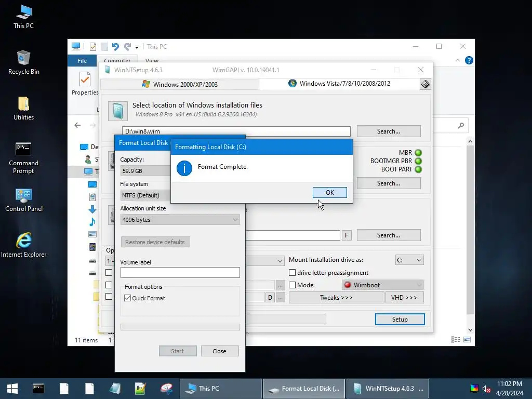Click the D drive letter button
Image resolution: width=532 pixels, height=399 pixels.
(x=270, y=298)
